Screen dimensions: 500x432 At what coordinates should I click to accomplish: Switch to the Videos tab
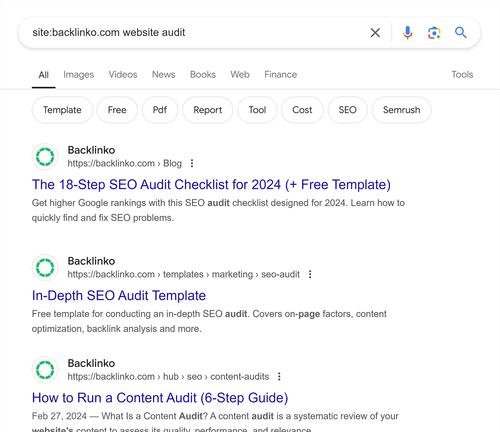pos(123,75)
